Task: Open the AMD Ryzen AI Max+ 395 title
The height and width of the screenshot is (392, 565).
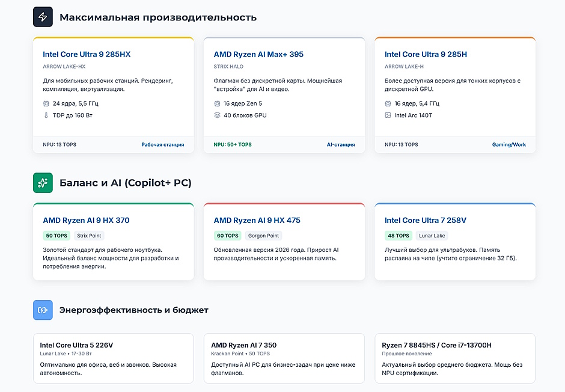Action: pos(258,54)
